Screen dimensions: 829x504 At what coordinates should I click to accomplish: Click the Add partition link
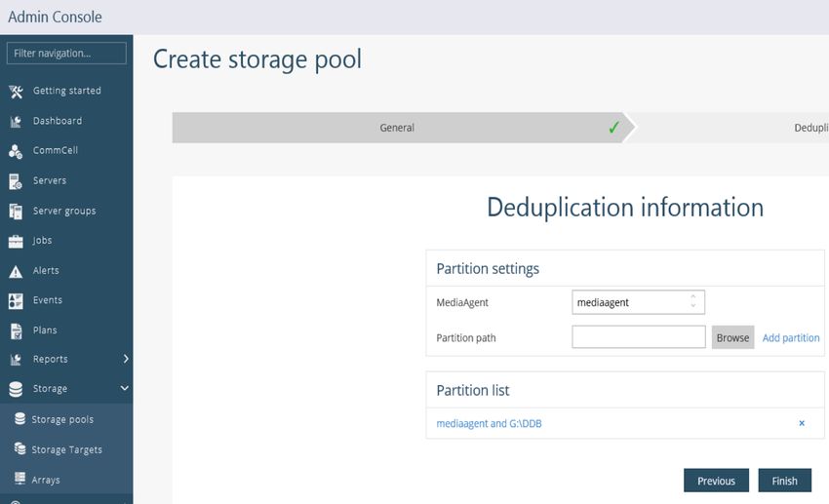click(790, 337)
